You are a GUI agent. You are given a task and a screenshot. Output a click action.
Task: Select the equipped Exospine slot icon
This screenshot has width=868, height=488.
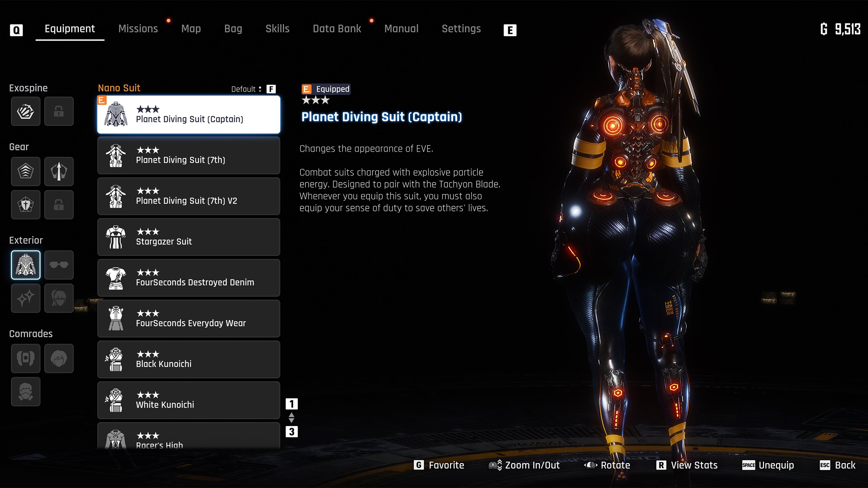click(x=25, y=111)
